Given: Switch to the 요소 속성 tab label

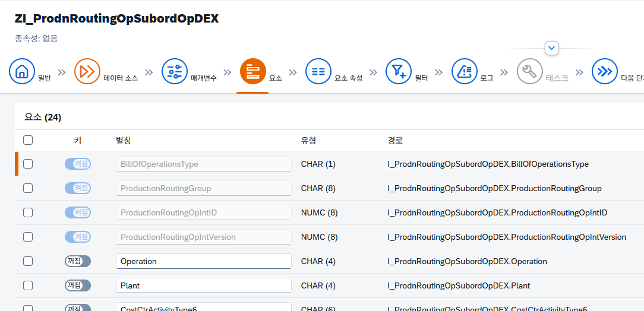Looking at the screenshot, I should [348, 78].
